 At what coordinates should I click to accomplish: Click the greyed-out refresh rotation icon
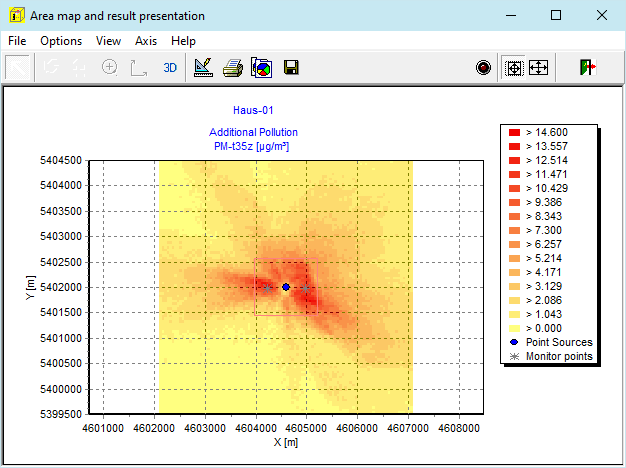(51, 67)
